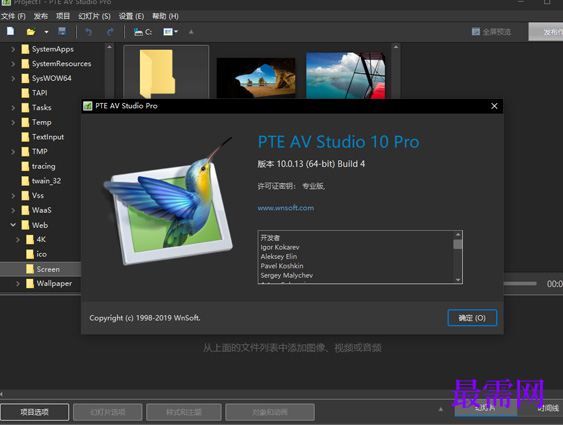The width and height of the screenshot is (563, 425).
Task: Expand the SystemApps folder
Action: click(x=13, y=49)
